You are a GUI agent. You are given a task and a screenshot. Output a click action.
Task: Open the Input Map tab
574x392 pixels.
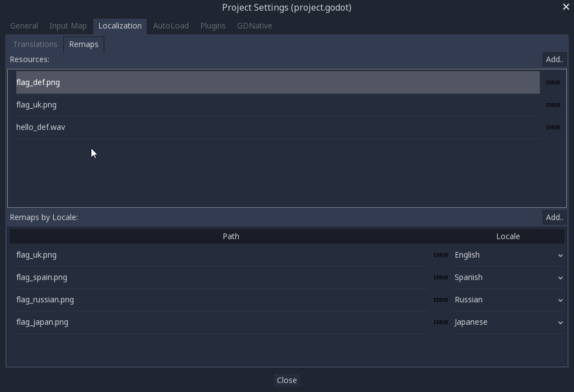pos(67,26)
